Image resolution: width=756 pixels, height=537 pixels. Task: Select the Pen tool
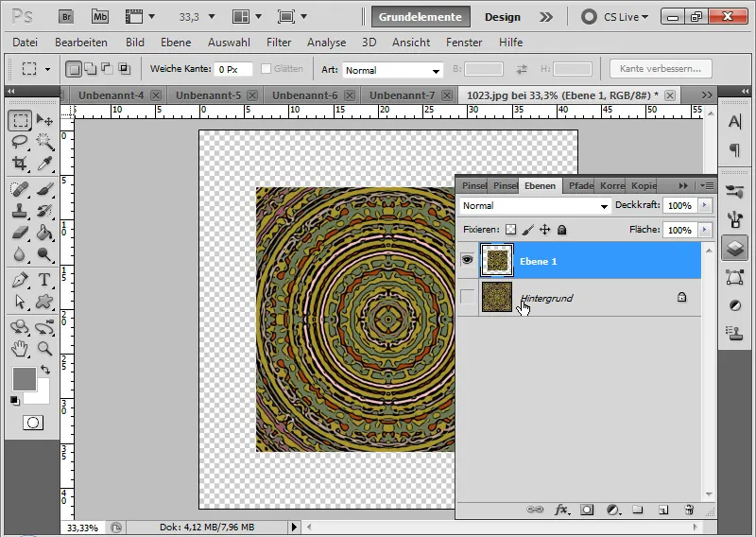tap(20, 280)
